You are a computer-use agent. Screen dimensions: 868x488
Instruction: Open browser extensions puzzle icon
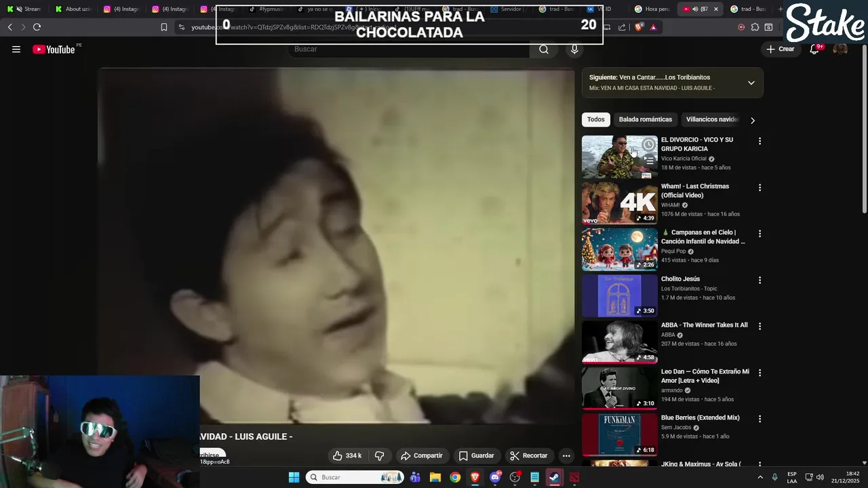click(x=755, y=27)
